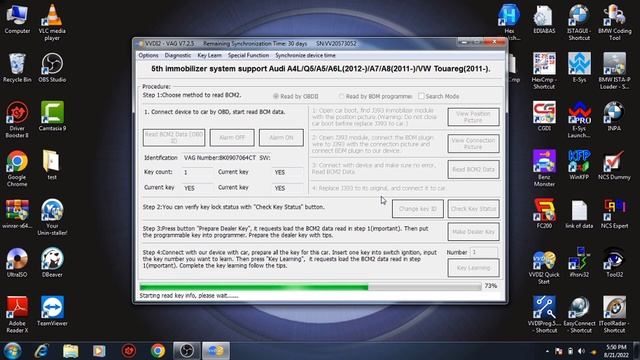Open the Diagnostic menu
The height and width of the screenshot is (360, 640).
178,56
